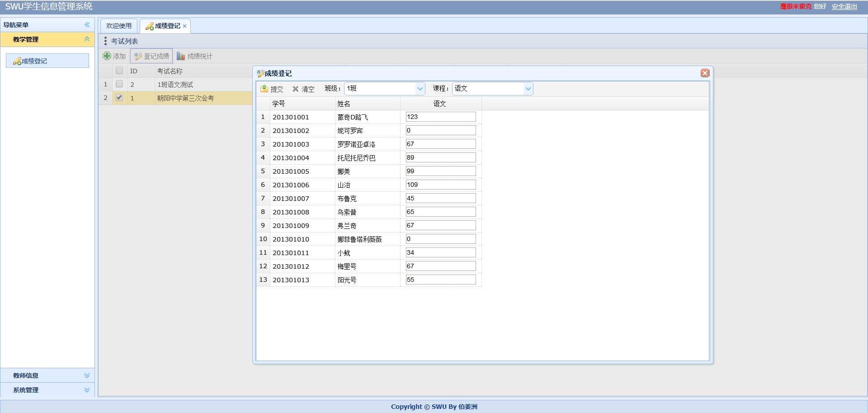Select the 登记成绩 toolbar icon
The width and height of the screenshot is (868, 413).
[151, 56]
